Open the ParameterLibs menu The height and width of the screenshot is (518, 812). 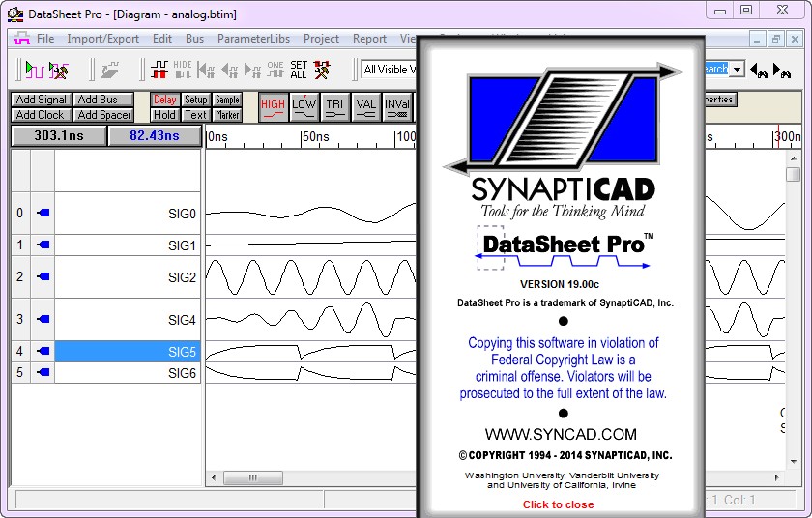(253, 39)
